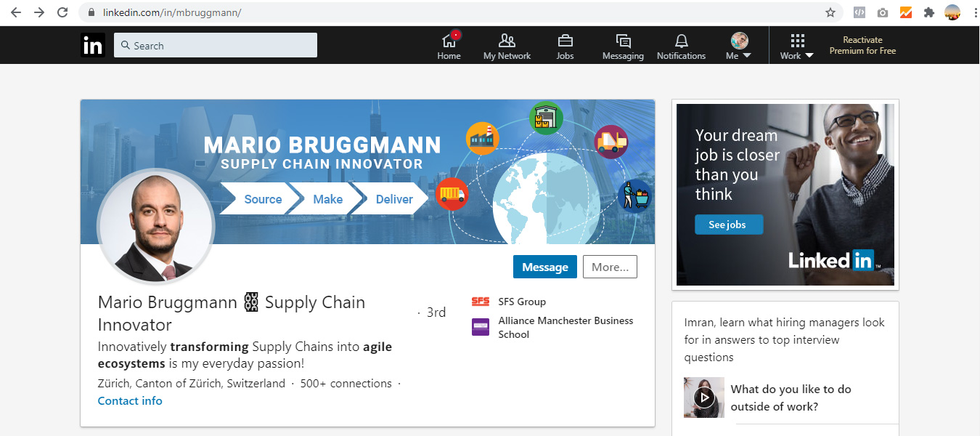Bookmark this page with the star icon
The width and height of the screenshot is (980, 436).
pos(830,12)
